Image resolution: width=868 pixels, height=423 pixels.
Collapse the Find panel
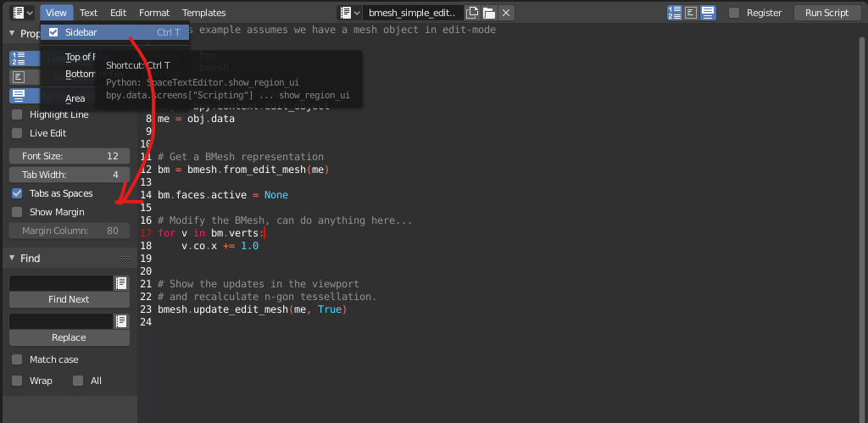pyautogui.click(x=12, y=259)
